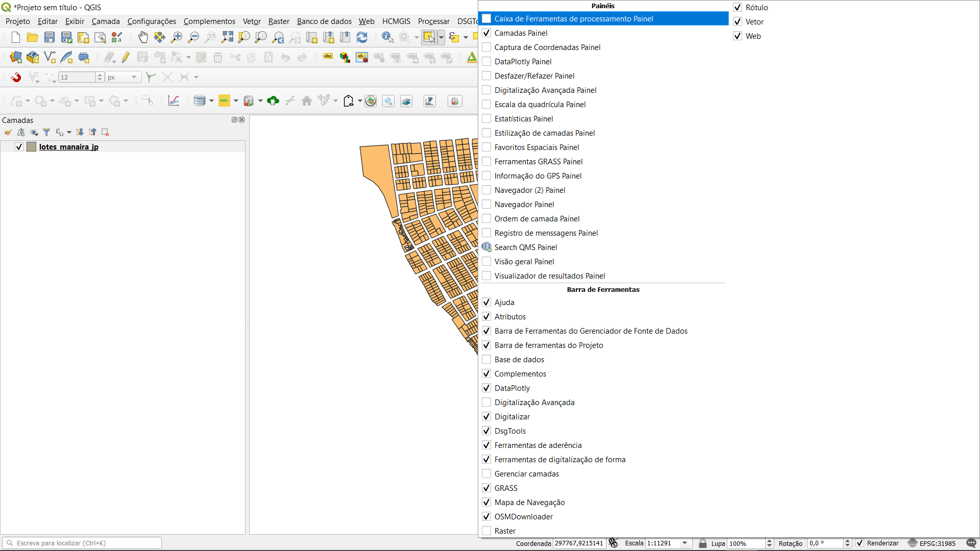Select the Pan Map hand tool
The width and height of the screenshot is (980, 551).
[x=143, y=37]
